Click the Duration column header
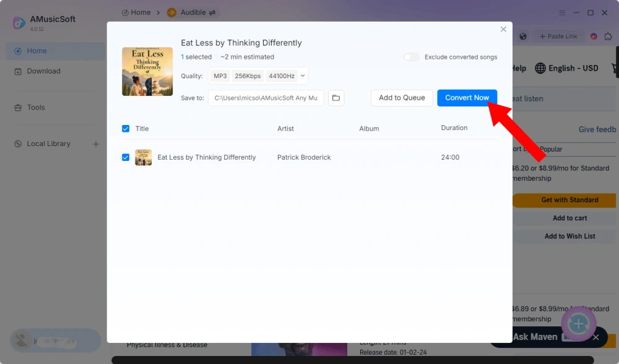This screenshot has height=364, width=619. 454,128
